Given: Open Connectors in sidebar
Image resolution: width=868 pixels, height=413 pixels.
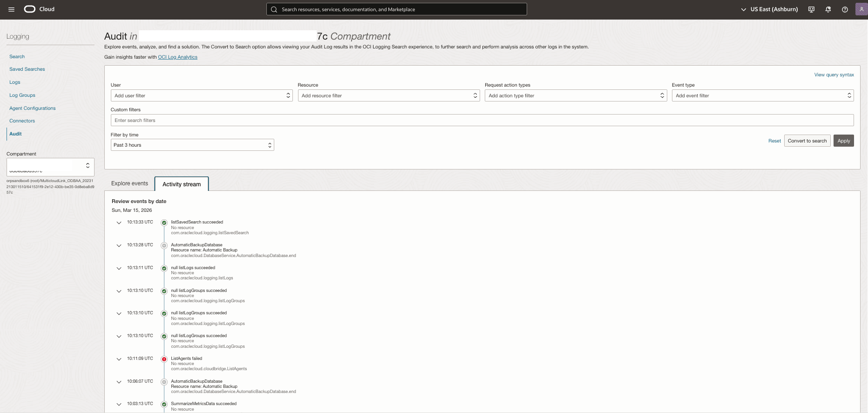Looking at the screenshot, I should 22,121.
